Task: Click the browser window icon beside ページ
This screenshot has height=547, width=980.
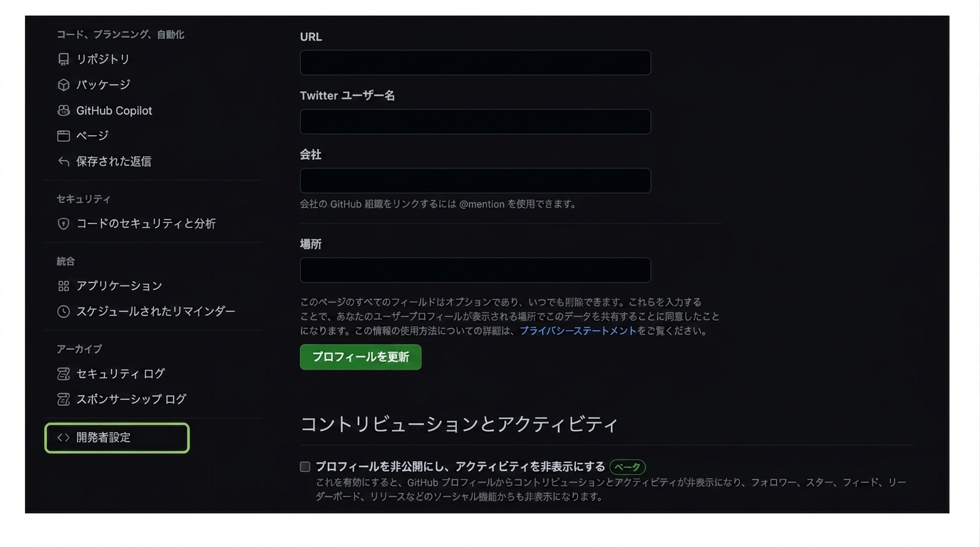Action: pyautogui.click(x=63, y=135)
